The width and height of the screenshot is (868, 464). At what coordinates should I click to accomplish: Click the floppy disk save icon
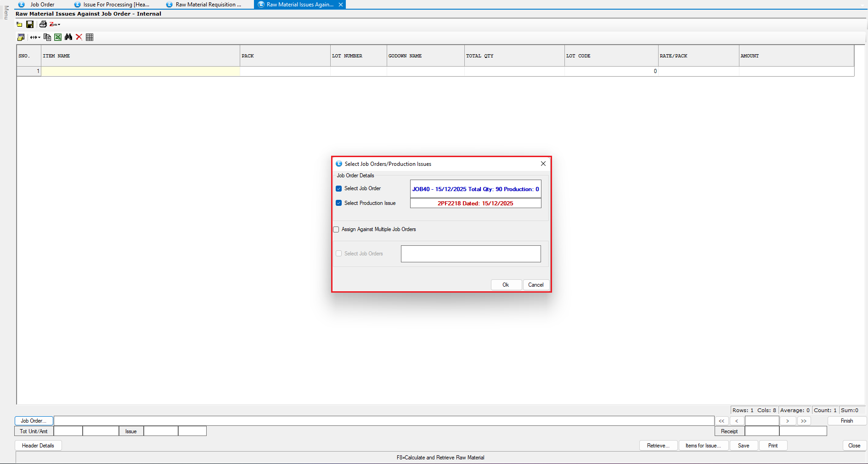coord(30,24)
